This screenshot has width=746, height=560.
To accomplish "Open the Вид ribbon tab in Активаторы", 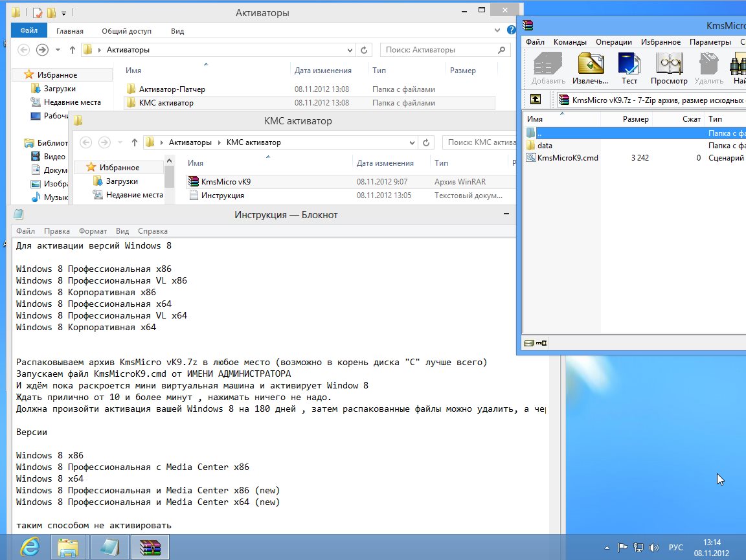I will pos(177,31).
